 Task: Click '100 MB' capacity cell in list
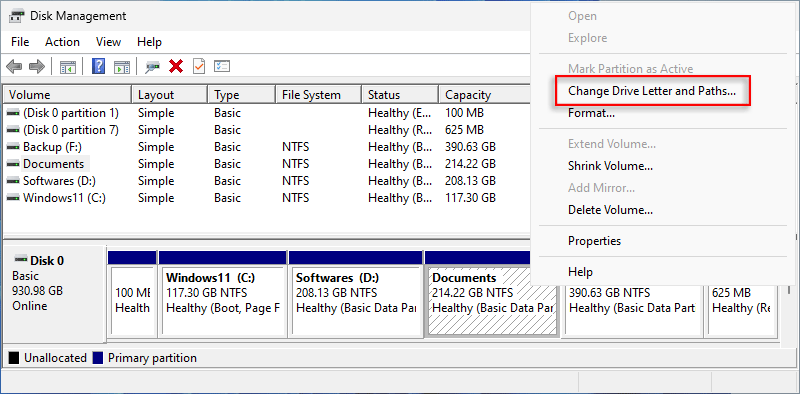pos(464,113)
